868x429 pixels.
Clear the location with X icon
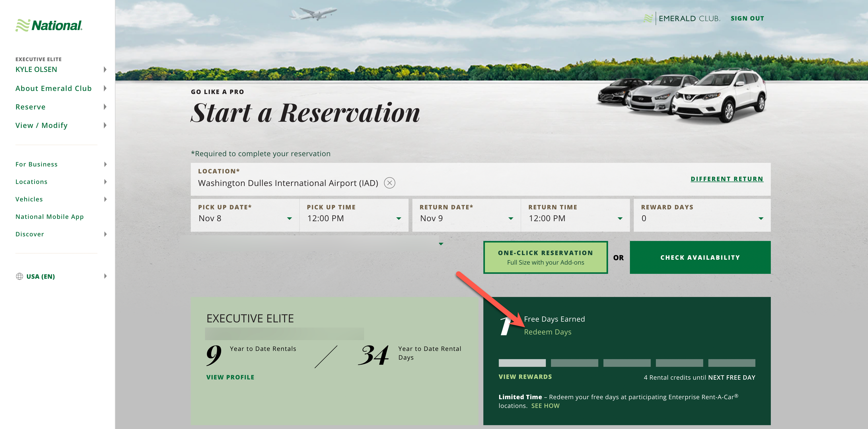click(390, 183)
